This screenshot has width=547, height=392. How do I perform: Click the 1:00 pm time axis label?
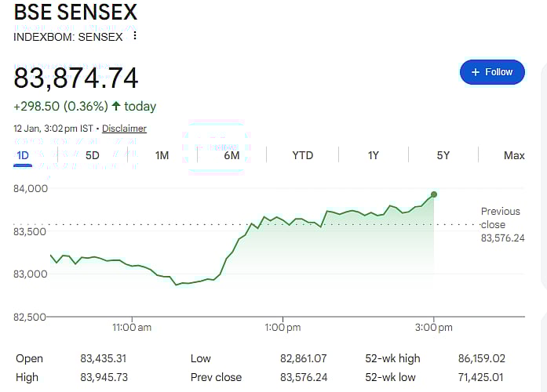[x=283, y=326]
